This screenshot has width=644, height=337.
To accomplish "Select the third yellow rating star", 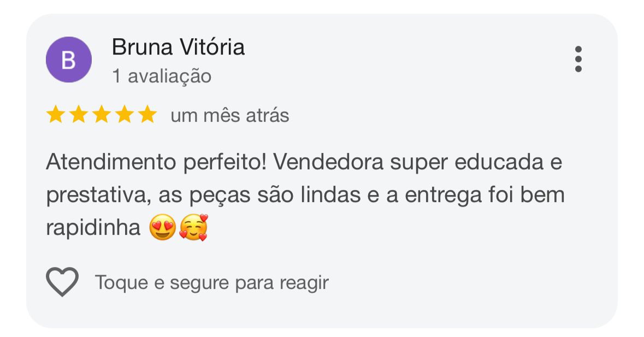I will point(101,115).
